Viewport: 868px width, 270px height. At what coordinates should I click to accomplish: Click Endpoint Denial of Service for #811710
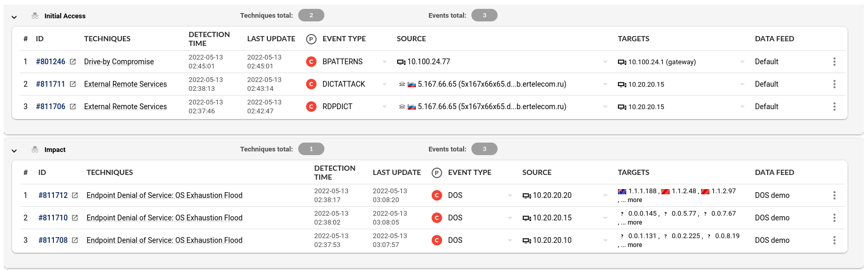pos(164,218)
